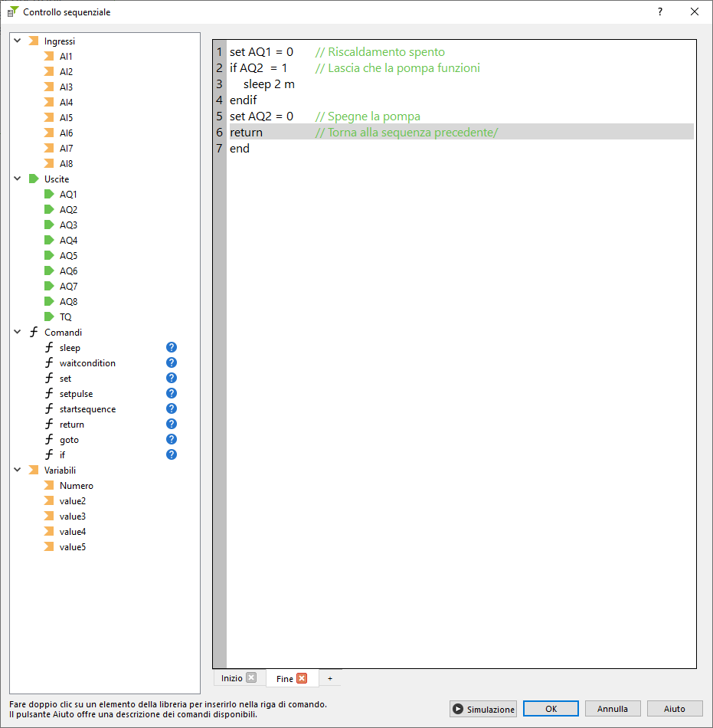713x728 pixels.
Task: Add a new sequence tab with plus
Action: (x=330, y=678)
